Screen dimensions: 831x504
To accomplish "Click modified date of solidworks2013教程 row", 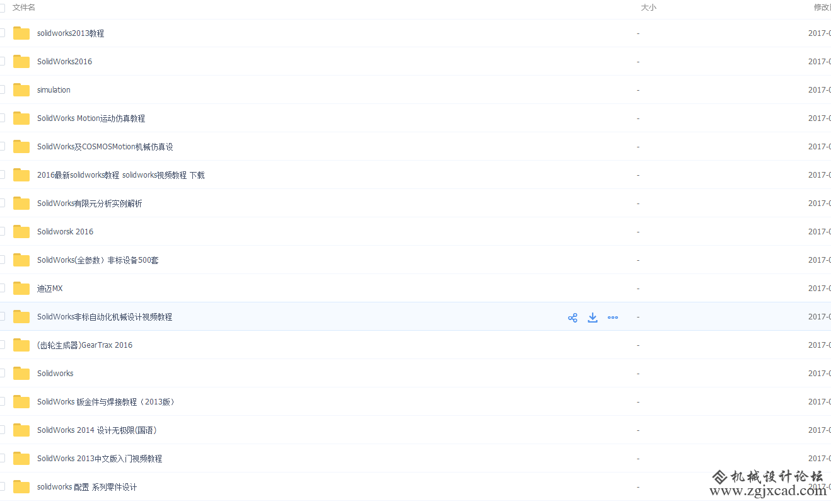I will tap(820, 33).
